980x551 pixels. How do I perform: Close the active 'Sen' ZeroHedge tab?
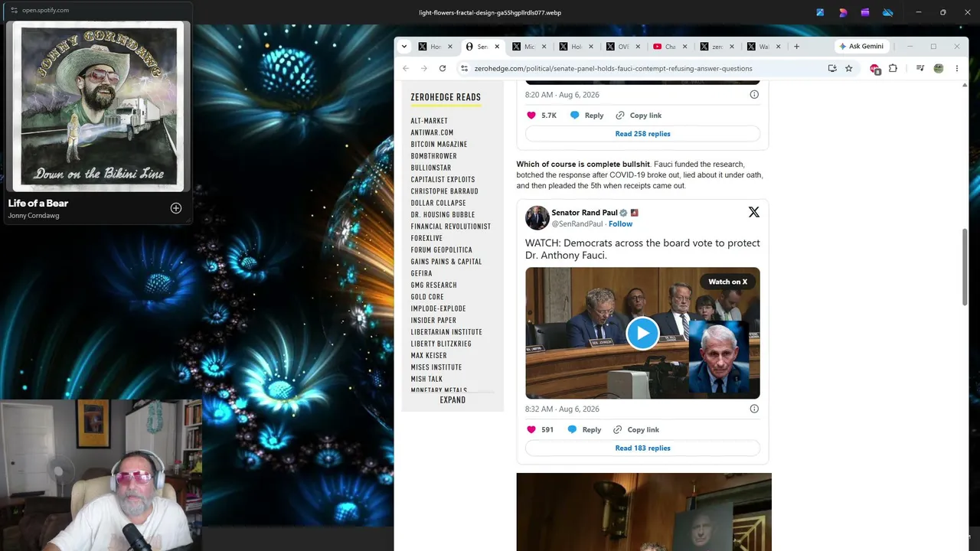497,47
